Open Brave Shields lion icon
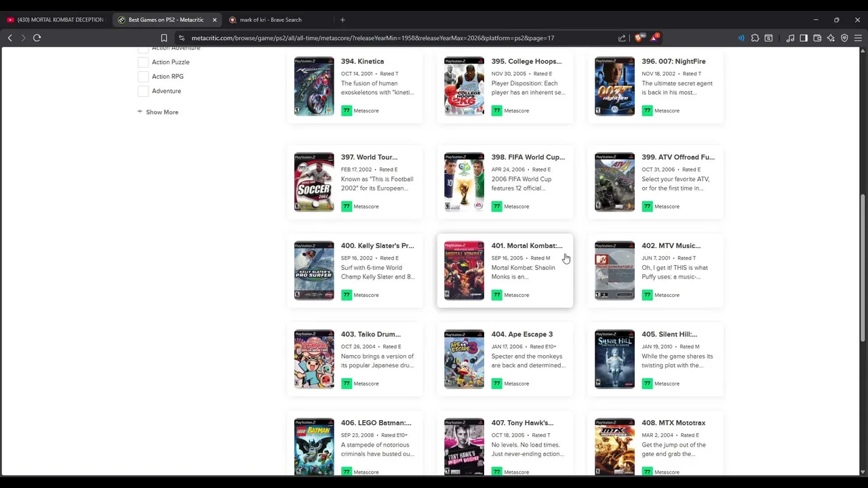This screenshot has width=868, height=488. 638,38
